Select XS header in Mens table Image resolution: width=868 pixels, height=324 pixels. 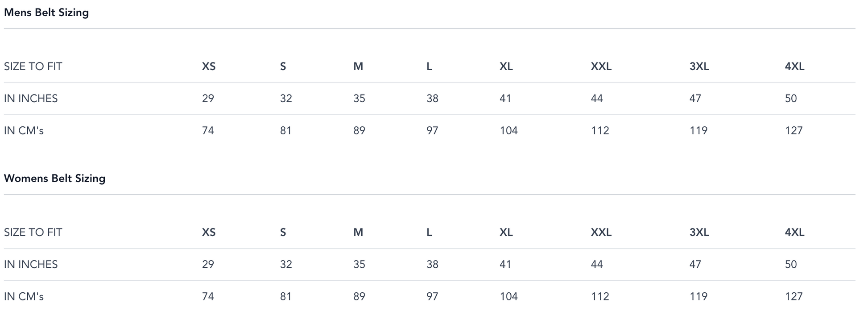click(209, 66)
